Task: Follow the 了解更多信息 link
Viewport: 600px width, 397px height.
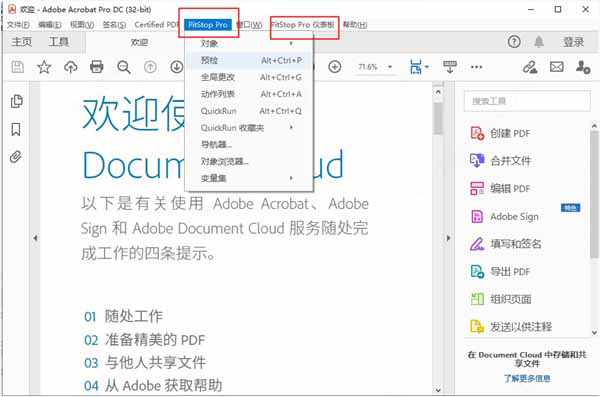Action: pyautogui.click(x=527, y=379)
